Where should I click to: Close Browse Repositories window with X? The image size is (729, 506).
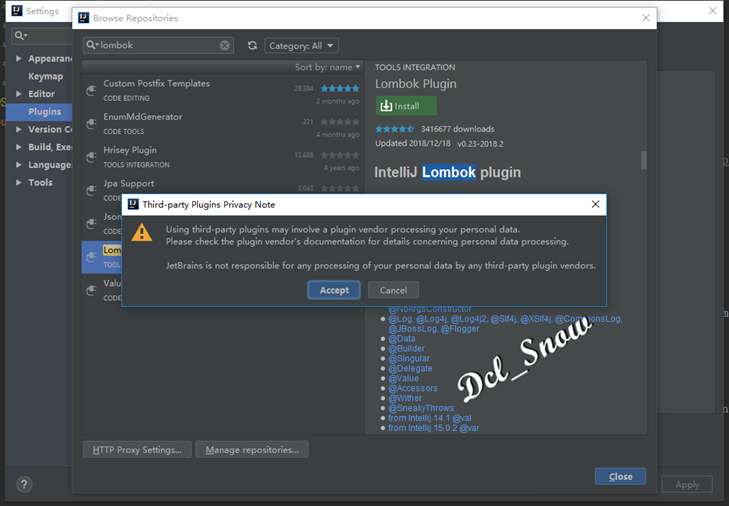point(646,18)
